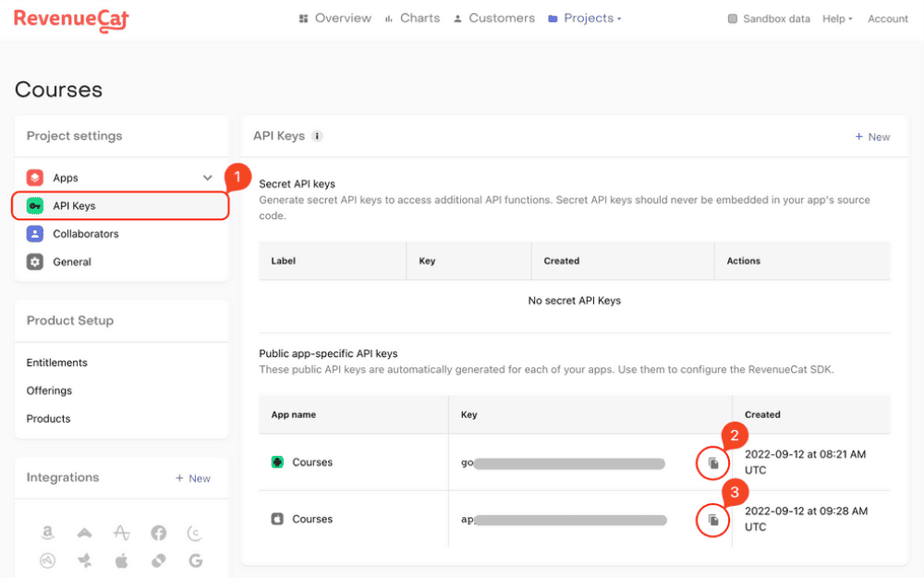Click the Apple integration icon
The image size is (924, 578).
[121, 560]
